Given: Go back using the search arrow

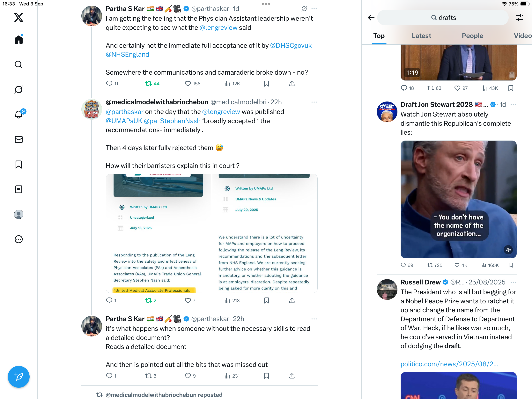Looking at the screenshot, I should [x=371, y=18].
